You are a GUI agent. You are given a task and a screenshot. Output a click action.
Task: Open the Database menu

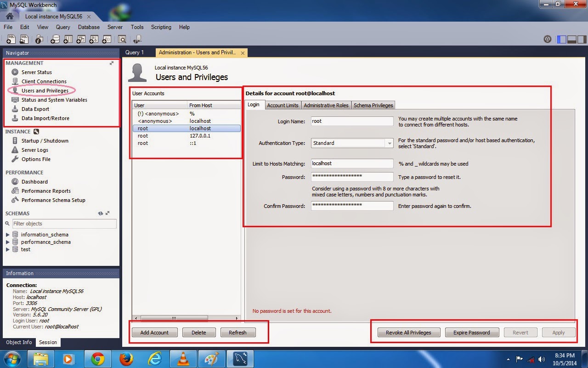[x=89, y=27]
